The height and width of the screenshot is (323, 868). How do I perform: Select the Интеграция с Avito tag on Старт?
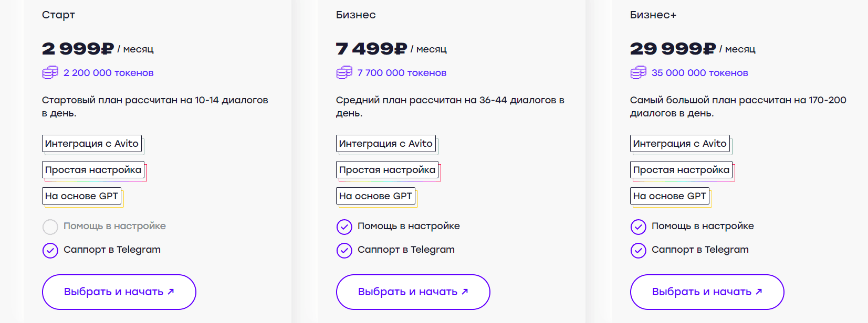pyautogui.click(x=92, y=143)
